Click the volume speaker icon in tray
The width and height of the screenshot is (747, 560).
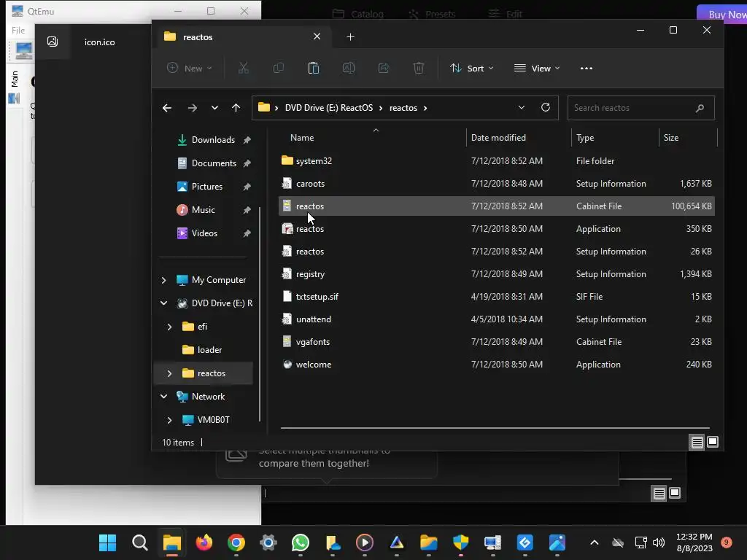pyautogui.click(x=659, y=542)
